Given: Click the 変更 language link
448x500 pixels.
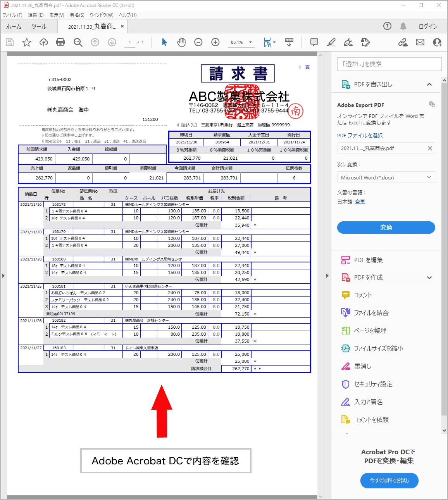Looking at the screenshot, I should 360,202.
